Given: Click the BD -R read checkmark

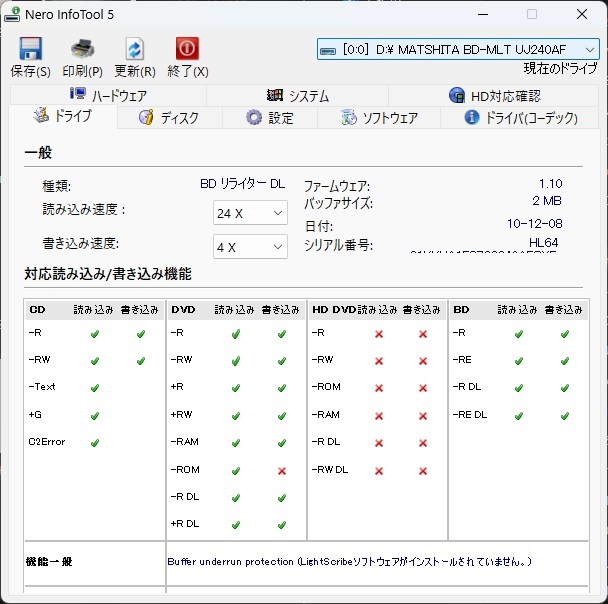Looking at the screenshot, I should (519, 334).
